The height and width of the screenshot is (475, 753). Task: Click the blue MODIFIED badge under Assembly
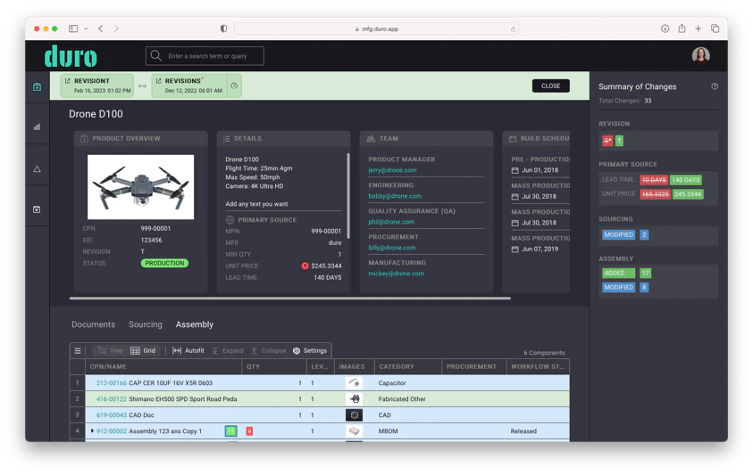coord(619,287)
